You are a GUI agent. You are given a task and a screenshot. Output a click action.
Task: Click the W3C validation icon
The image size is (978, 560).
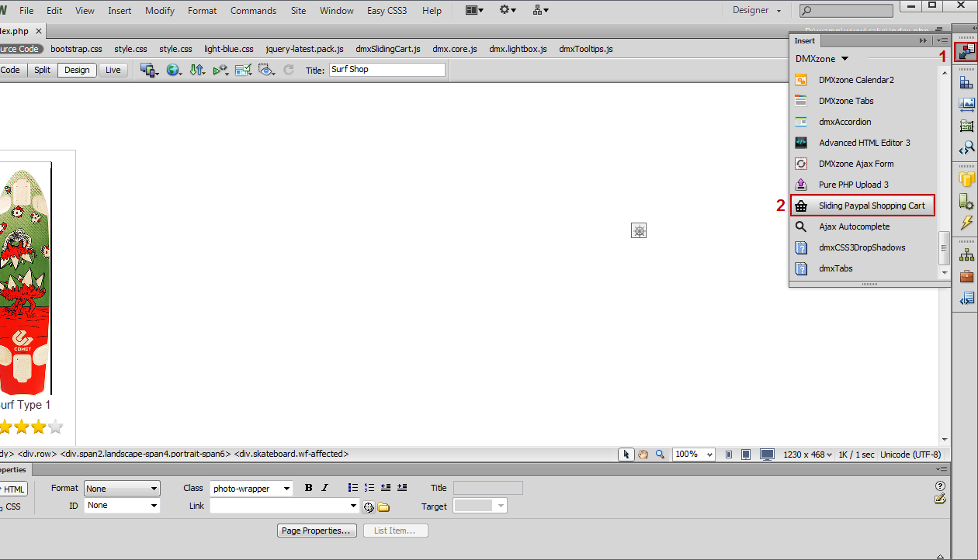click(220, 70)
